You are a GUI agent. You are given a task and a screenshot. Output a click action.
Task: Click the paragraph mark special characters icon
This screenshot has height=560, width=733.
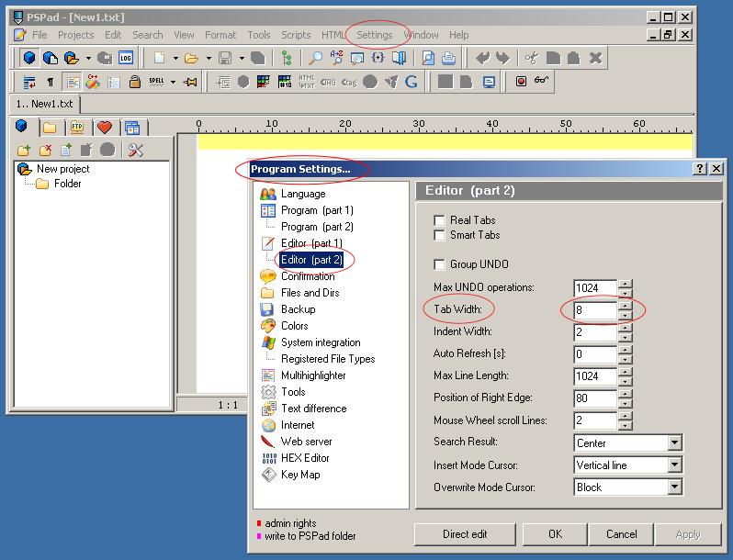click(50, 83)
